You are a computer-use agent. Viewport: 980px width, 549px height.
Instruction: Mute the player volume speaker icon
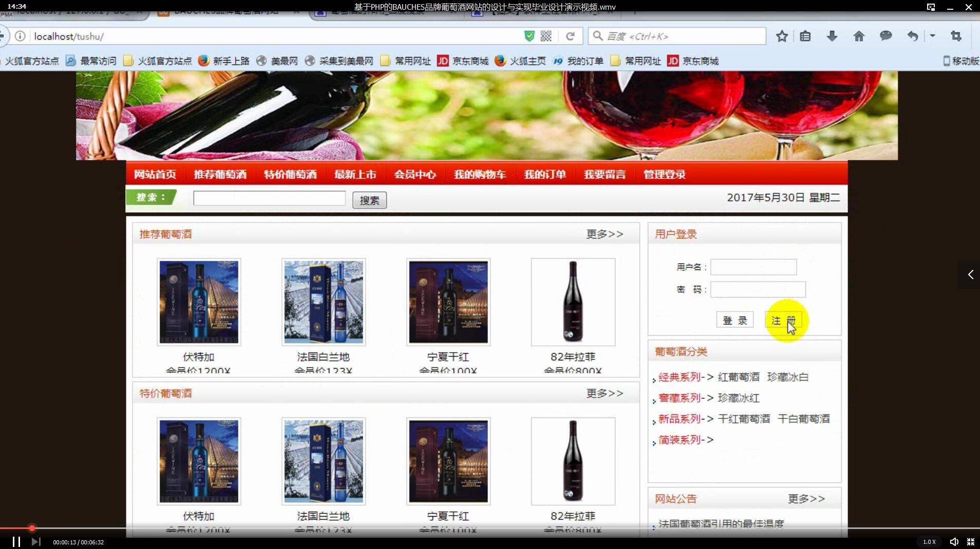point(954,542)
